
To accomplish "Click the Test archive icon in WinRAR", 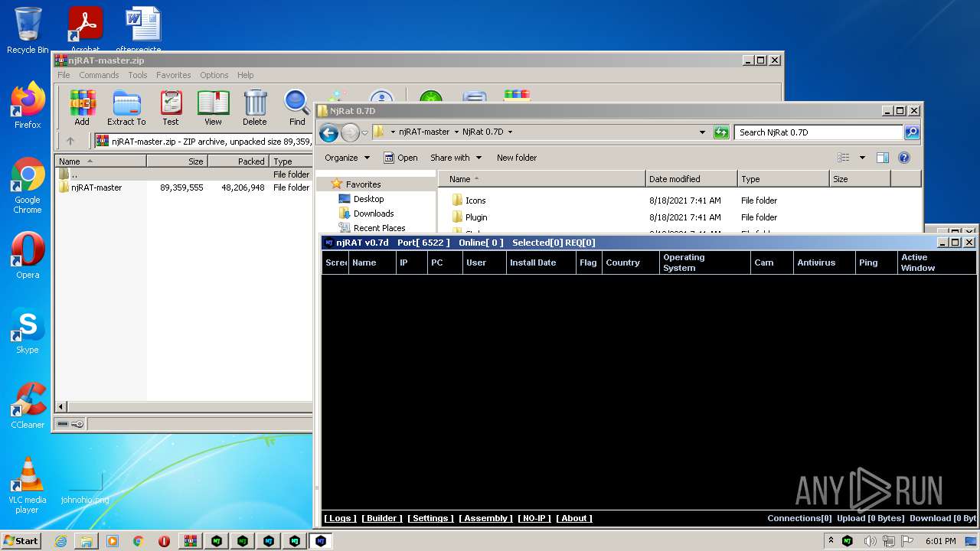I will (171, 108).
